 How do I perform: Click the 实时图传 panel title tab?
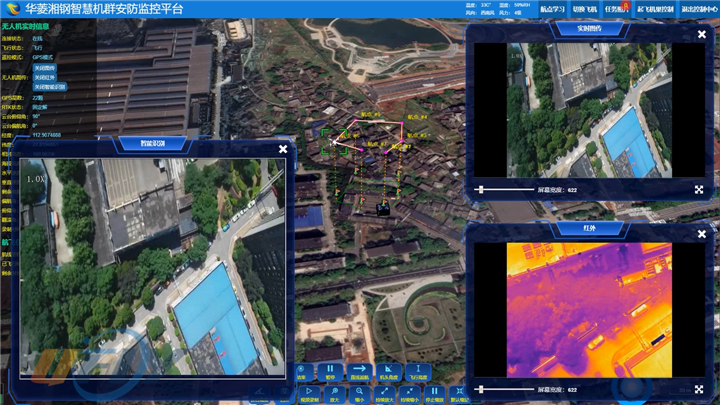pos(589,28)
